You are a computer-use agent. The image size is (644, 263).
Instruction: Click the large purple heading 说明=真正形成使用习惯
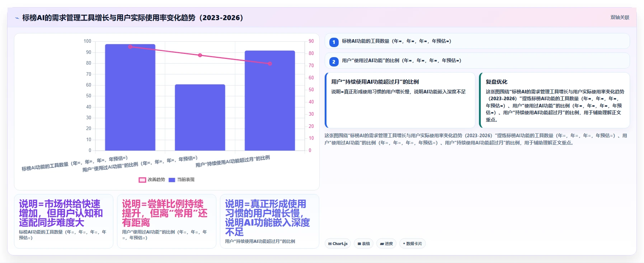coord(267,218)
